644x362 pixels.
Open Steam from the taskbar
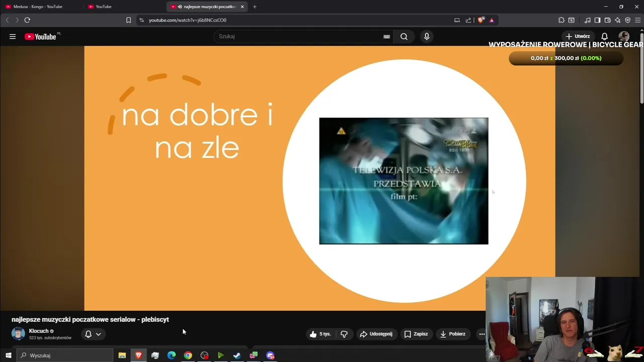click(237, 355)
